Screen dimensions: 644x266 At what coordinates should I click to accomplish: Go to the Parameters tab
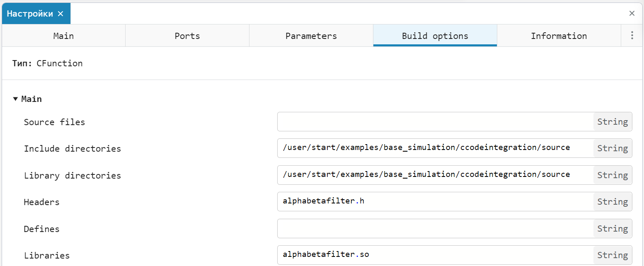[311, 36]
